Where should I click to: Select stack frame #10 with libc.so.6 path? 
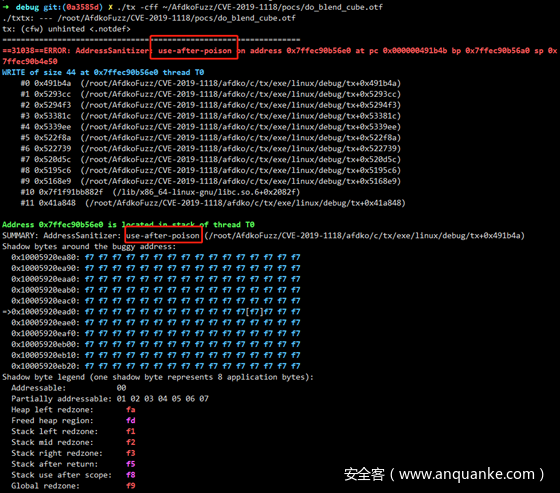point(160,192)
